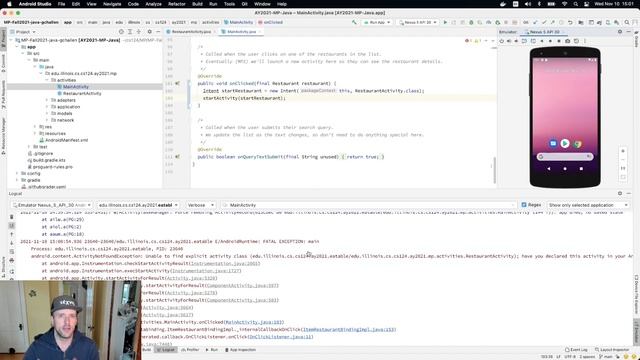Image resolution: width=640 pixels, height=360 pixels.
Task: Select MainActivity.java editor tab
Action: [x=241, y=32]
